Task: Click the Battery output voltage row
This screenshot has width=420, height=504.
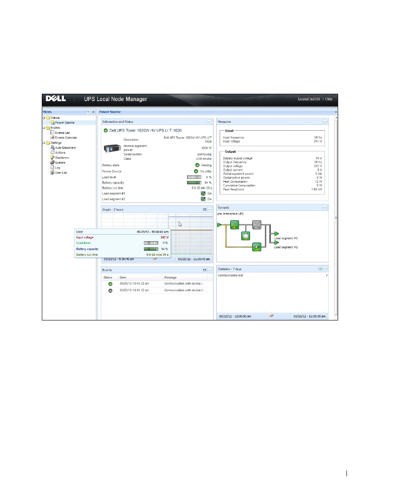Action: (x=273, y=158)
